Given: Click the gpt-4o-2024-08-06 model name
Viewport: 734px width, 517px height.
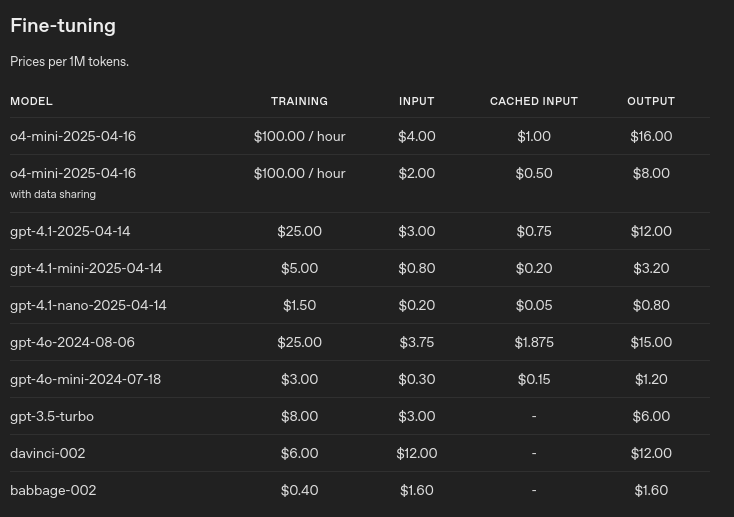Looking at the screenshot, I should coord(73,342).
